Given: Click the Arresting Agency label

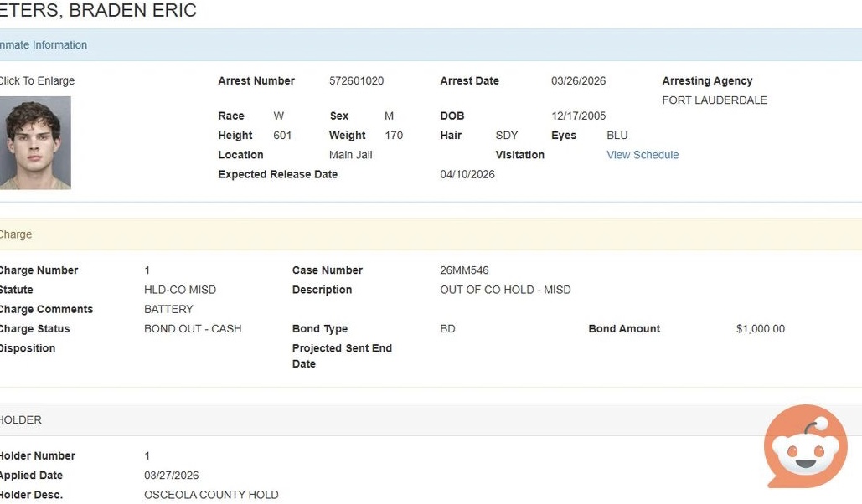Looking at the screenshot, I should (x=707, y=81).
